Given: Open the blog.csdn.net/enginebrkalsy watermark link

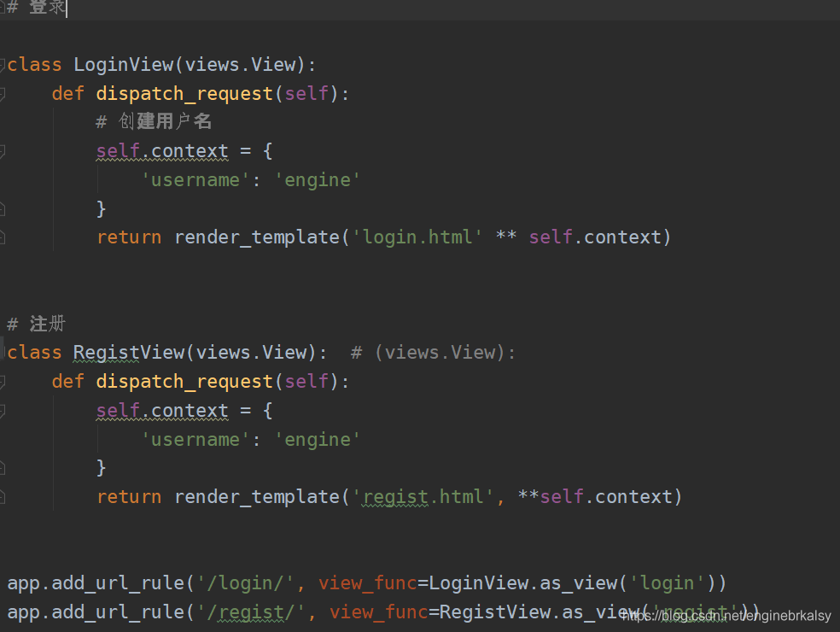Looking at the screenshot, I should click(x=728, y=615).
